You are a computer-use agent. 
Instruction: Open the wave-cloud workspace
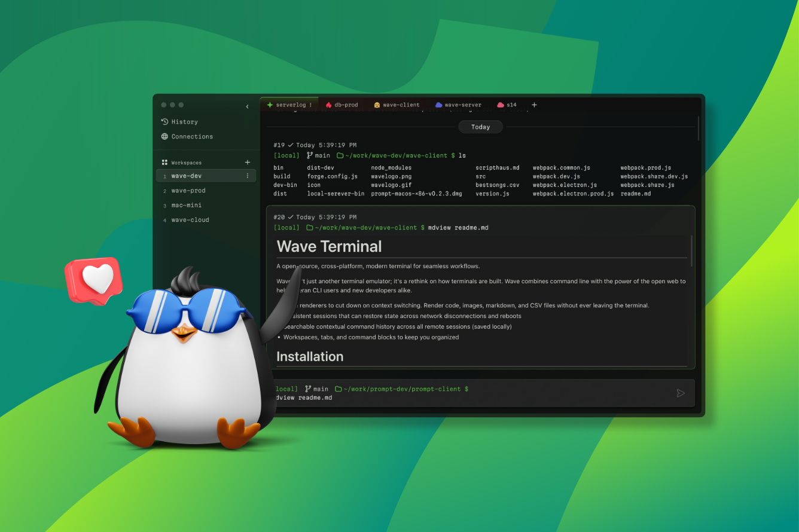(x=190, y=220)
